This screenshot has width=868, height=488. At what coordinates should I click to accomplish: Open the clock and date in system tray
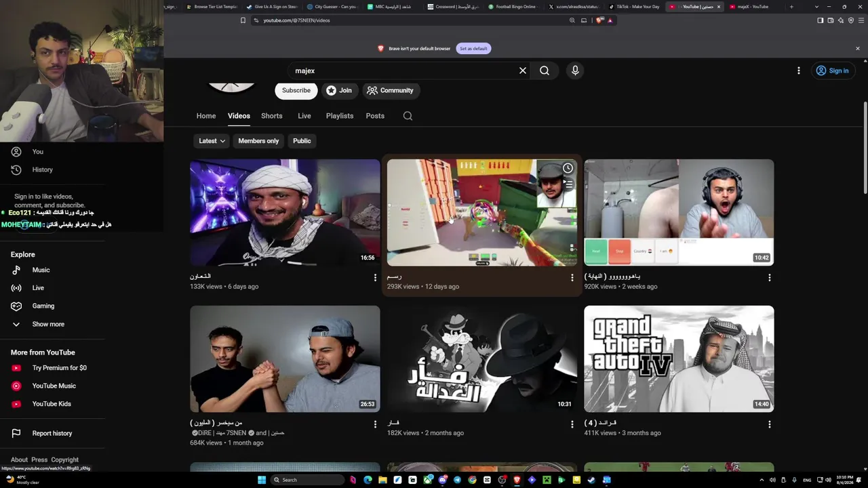pos(845,480)
